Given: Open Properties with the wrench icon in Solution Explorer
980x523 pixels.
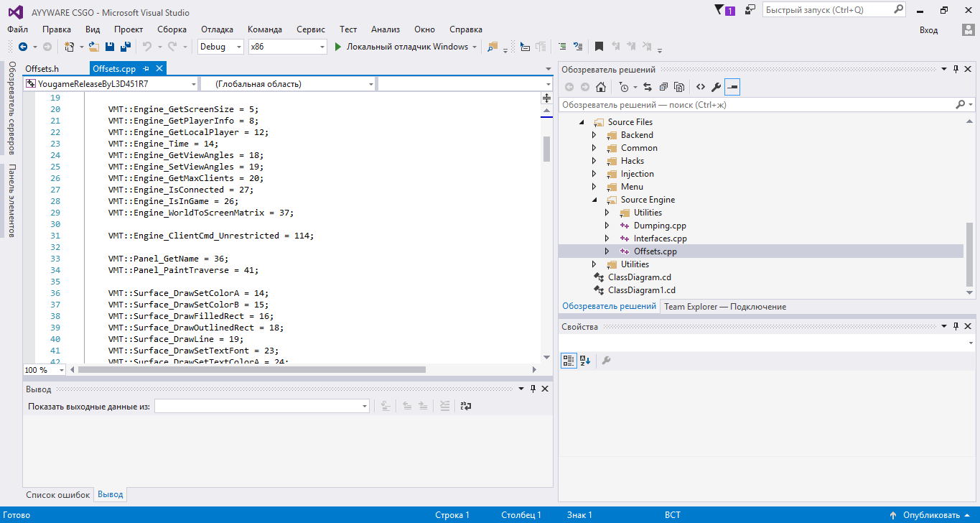Looking at the screenshot, I should click(x=716, y=88).
